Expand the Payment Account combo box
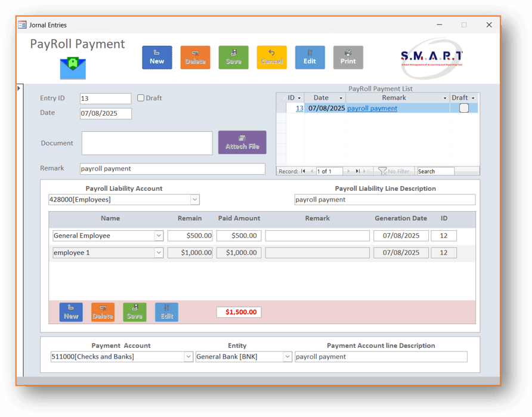This screenshot has height=417, width=532. 188,357
